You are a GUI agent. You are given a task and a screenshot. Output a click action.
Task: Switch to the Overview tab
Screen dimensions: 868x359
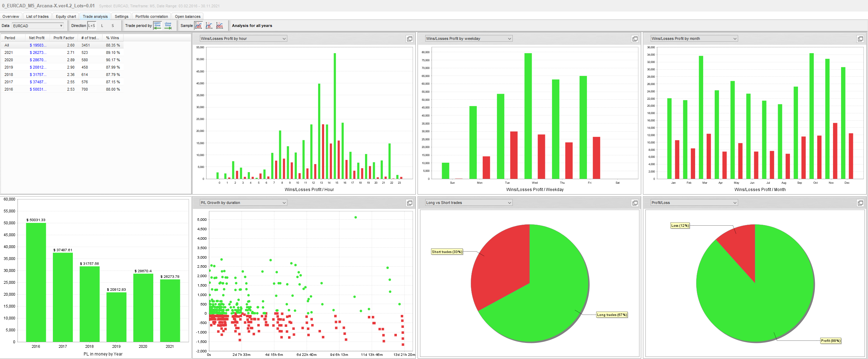[x=11, y=16]
